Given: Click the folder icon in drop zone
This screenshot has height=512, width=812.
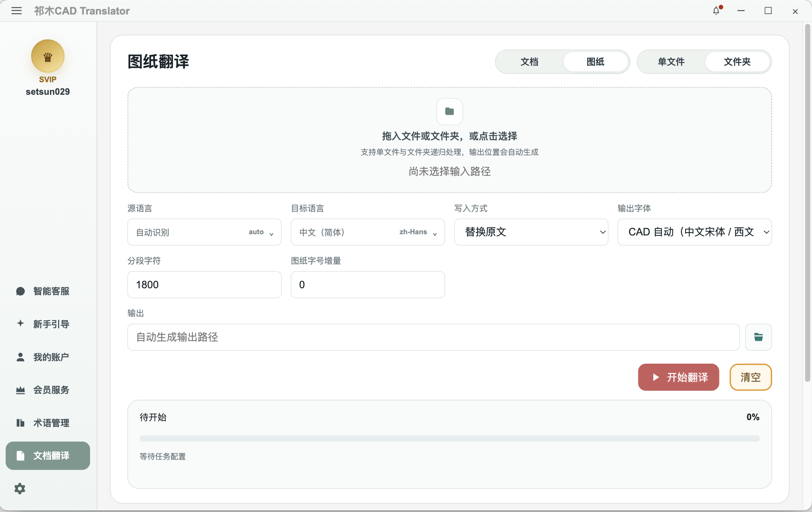Looking at the screenshot, I should (449, 111).
